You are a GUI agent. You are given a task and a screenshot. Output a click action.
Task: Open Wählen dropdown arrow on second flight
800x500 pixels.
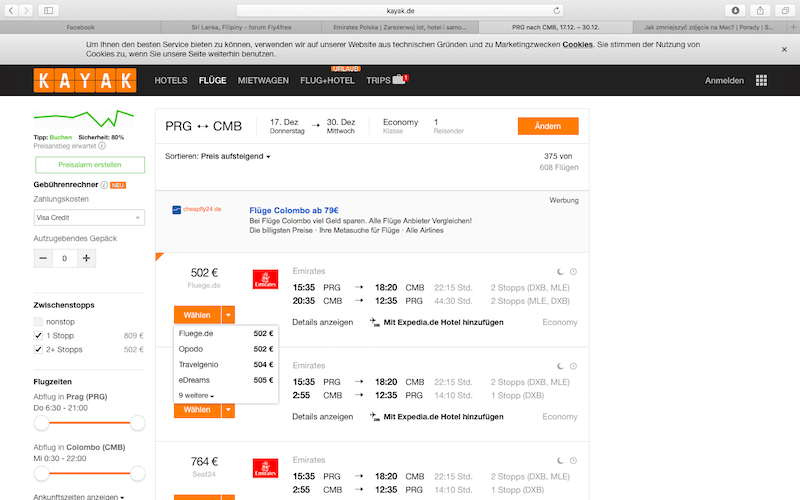coord(228,410)
